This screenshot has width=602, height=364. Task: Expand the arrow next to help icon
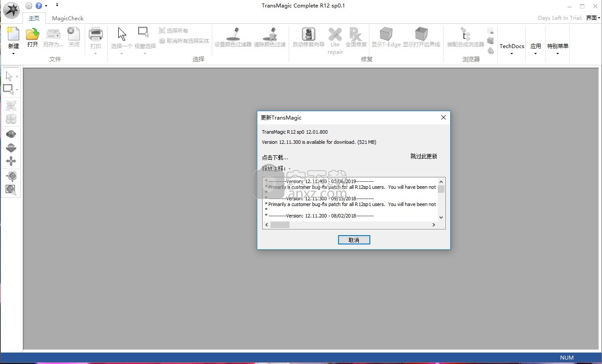pyautogui.click(x=46, y=6)
